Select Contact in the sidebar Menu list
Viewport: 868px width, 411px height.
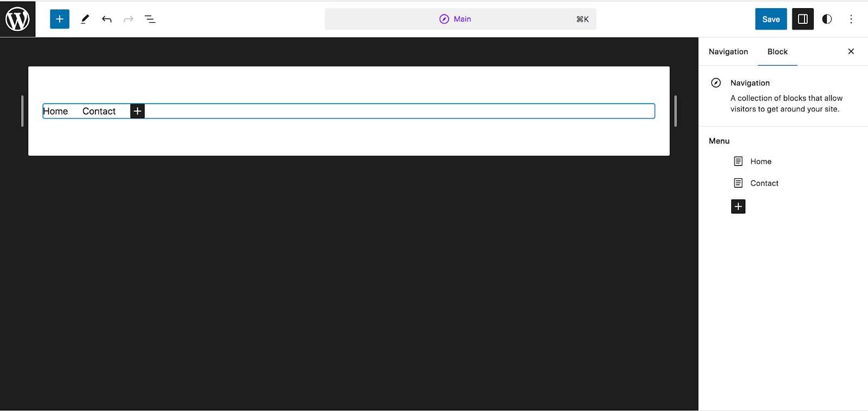tap(764, 183)
